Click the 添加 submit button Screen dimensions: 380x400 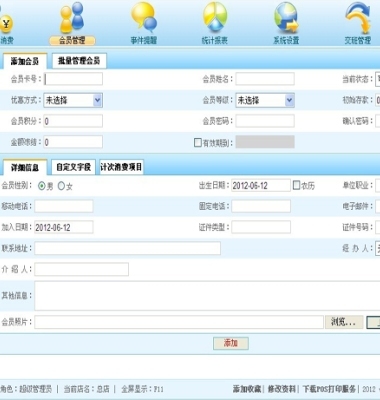coord(231,343)
